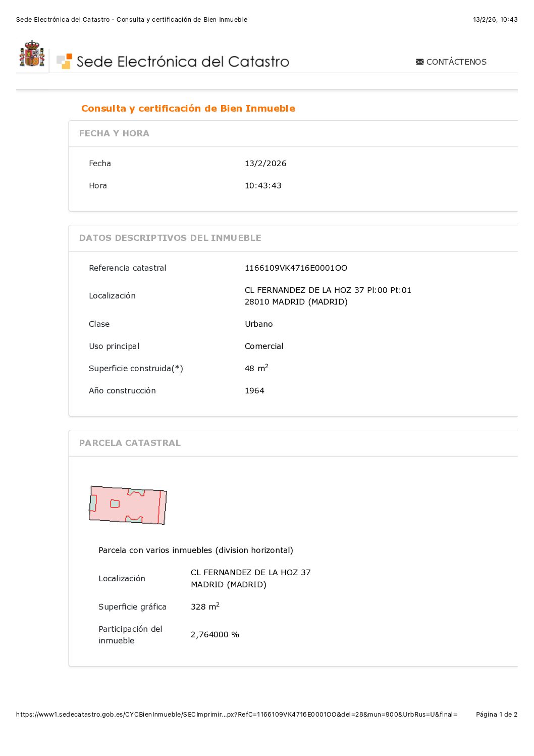Screen dimensions: 534x756
Task: Click the 1964 construction year value
Action: coord(254,391)
